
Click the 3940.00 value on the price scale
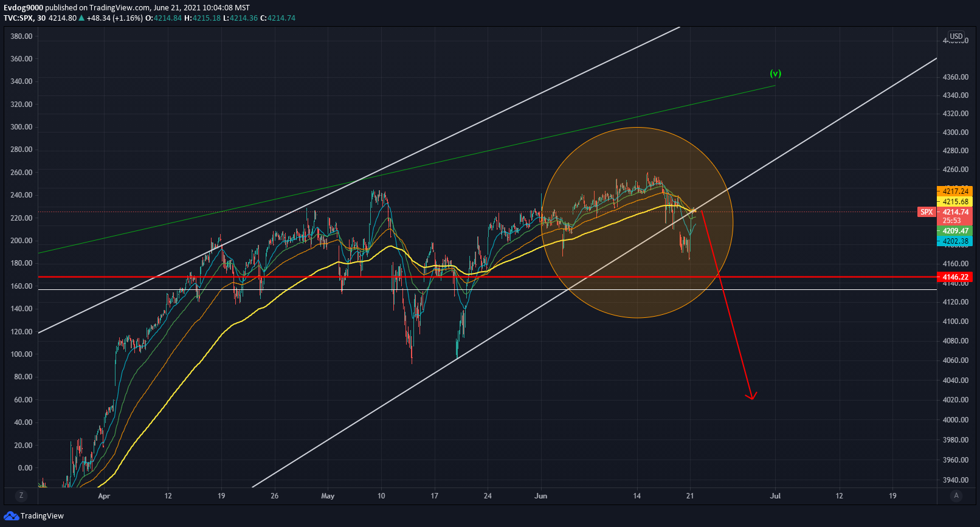point(956,480)
